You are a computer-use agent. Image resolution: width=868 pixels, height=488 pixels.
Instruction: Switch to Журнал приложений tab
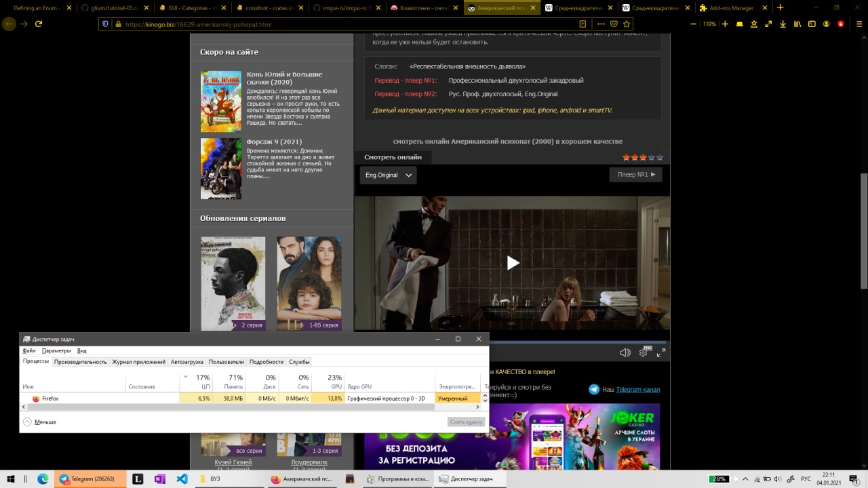[138, 362]
